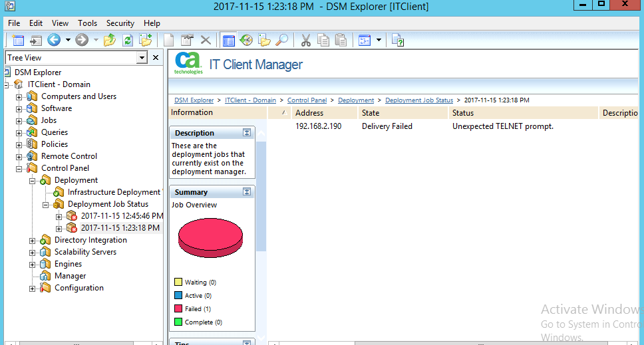Select Engines in the tree
This screenshot has width=644, height=345.
coord(68,264)
